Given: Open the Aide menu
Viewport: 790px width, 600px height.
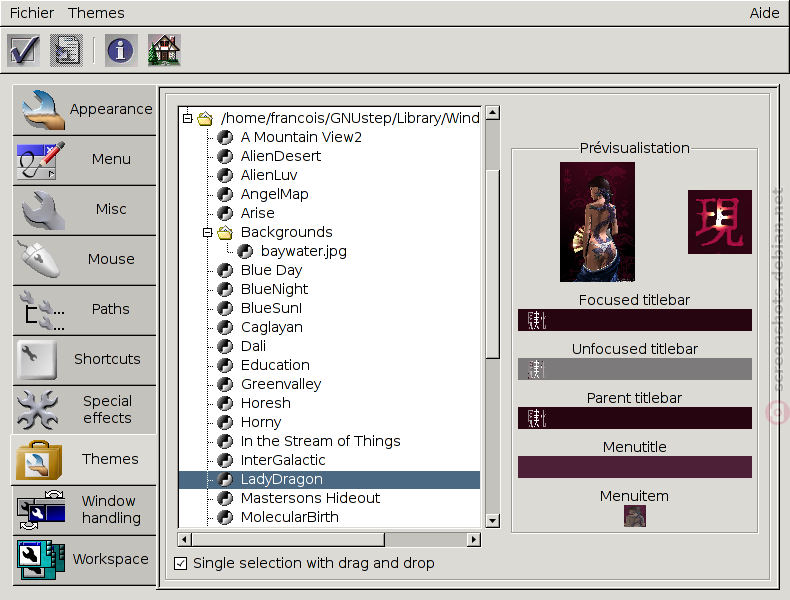Looking at the screenshot, I should point(764,13).
